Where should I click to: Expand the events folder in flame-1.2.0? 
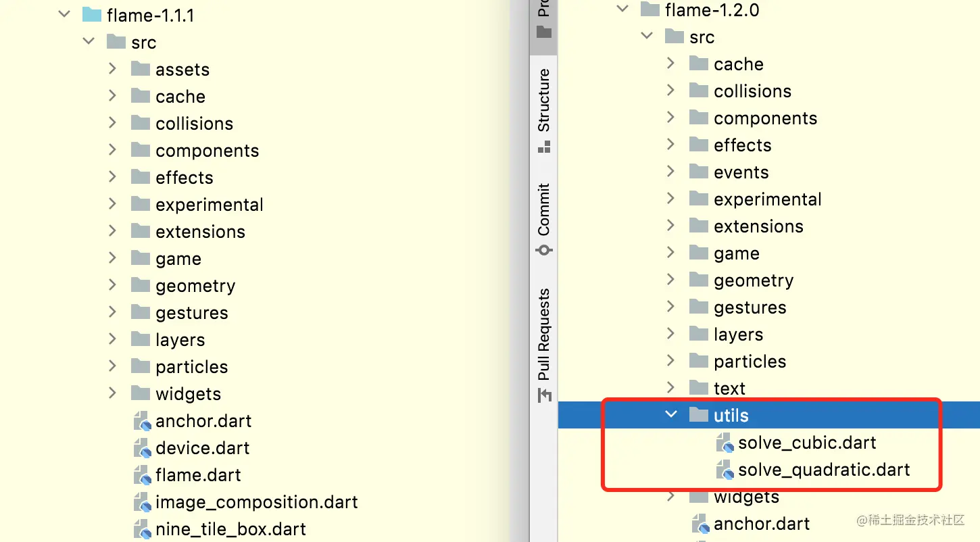670,171
